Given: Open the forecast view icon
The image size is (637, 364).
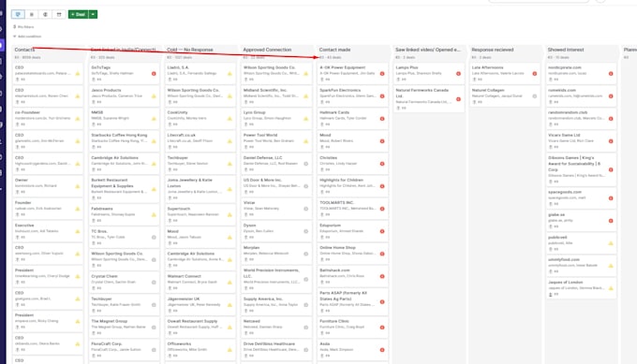Looking at the screenshot, I should (45, 15).
